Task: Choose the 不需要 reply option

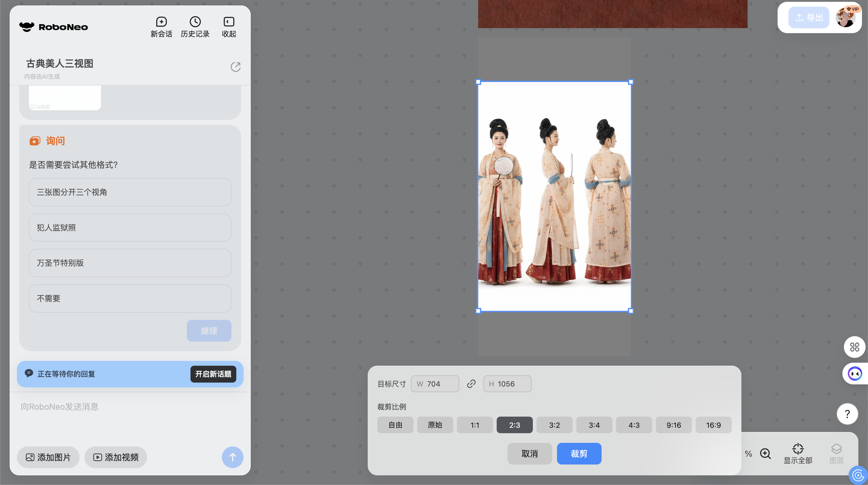Action: click(130, 299)
